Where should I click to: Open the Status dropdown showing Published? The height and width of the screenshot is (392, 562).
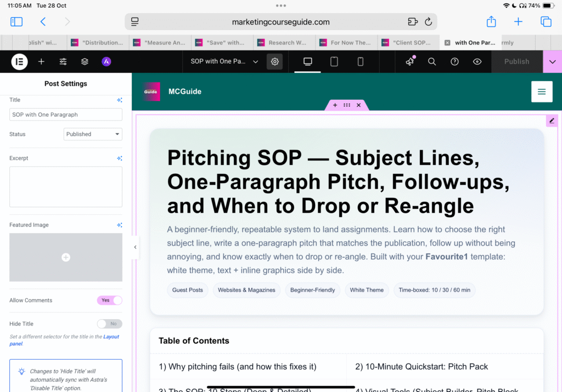point(93,134)
